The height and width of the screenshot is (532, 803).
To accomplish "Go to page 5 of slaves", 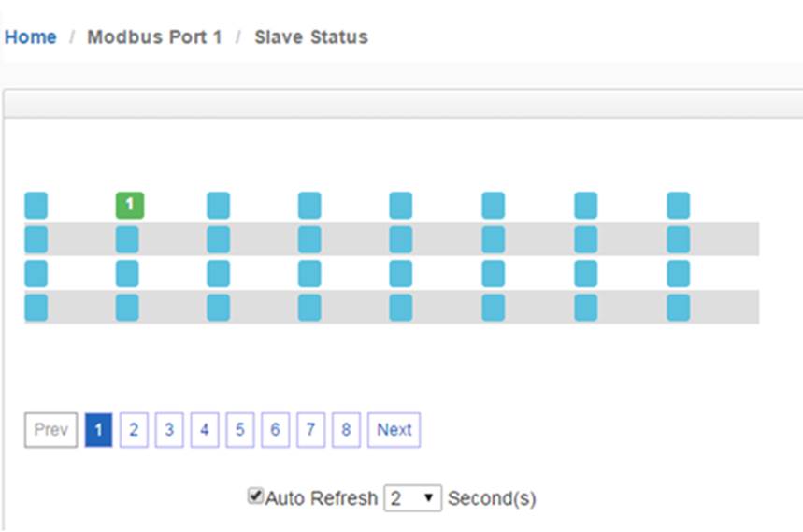I will coord(239,429).
